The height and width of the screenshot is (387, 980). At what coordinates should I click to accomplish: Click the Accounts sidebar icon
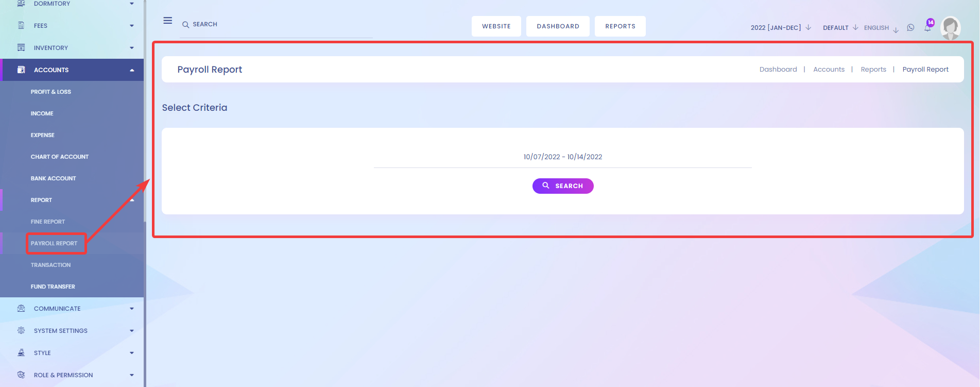coord(21,70)
